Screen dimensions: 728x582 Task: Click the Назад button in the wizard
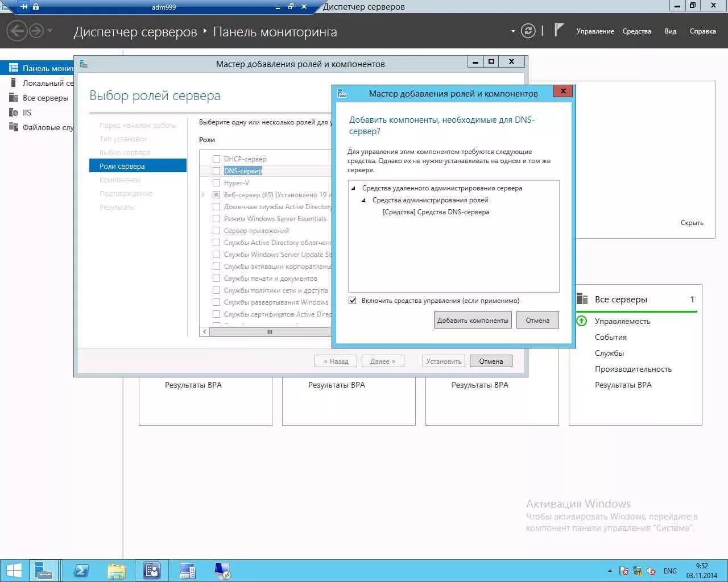[x=336, y=361]
